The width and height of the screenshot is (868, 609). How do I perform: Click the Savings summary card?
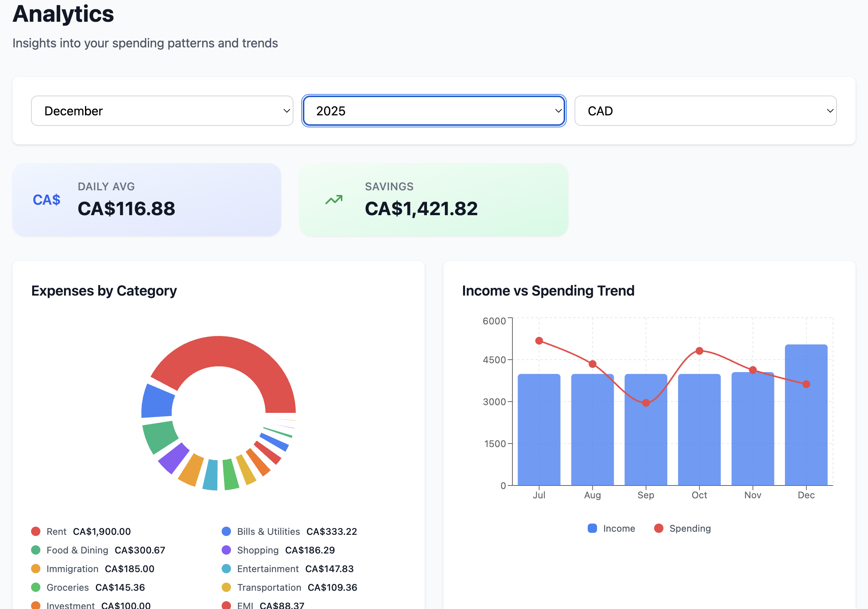433,200
